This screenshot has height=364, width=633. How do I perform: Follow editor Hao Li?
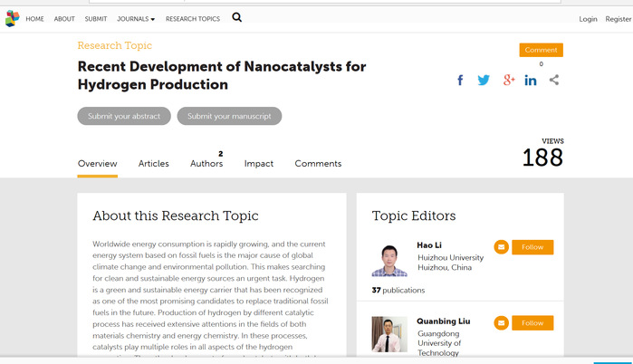(x=532, y=247)
